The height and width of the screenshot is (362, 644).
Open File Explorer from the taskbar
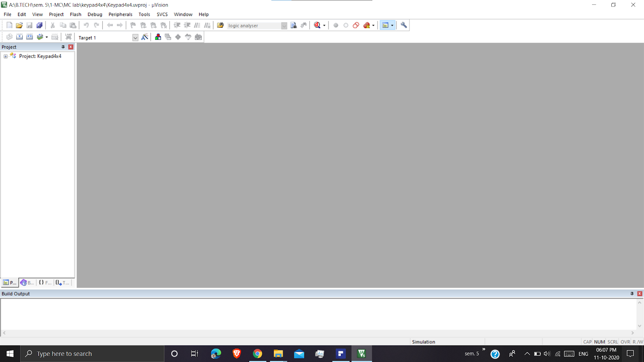[278, 354]
